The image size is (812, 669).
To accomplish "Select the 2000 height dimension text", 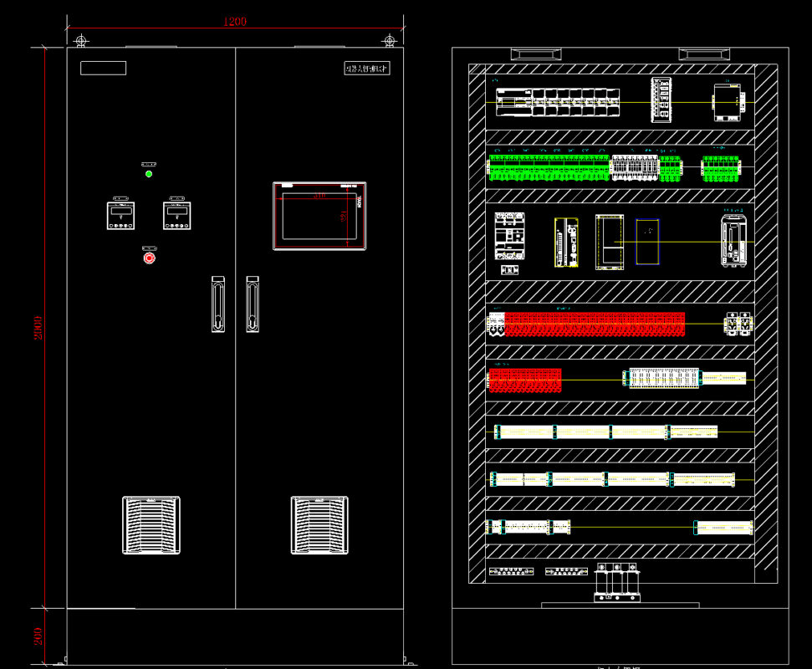I will (x=38, y=328).
